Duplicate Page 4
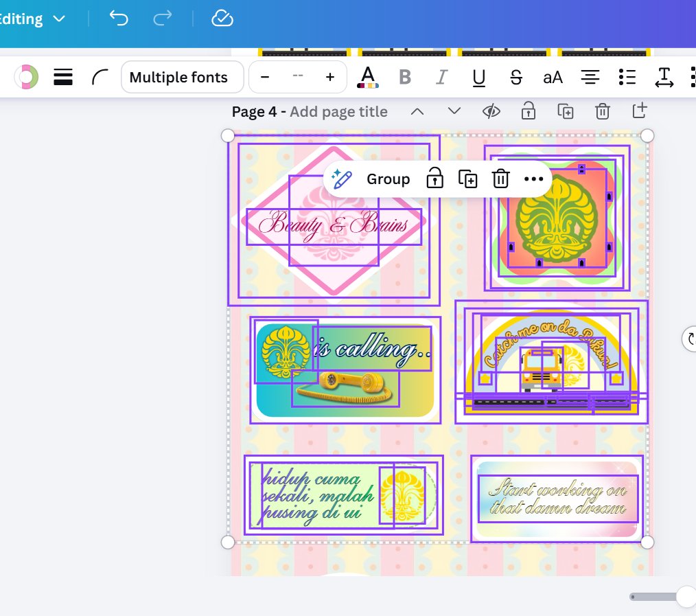The width and height of the screenshot is (696, 616). tap(565, 111)
